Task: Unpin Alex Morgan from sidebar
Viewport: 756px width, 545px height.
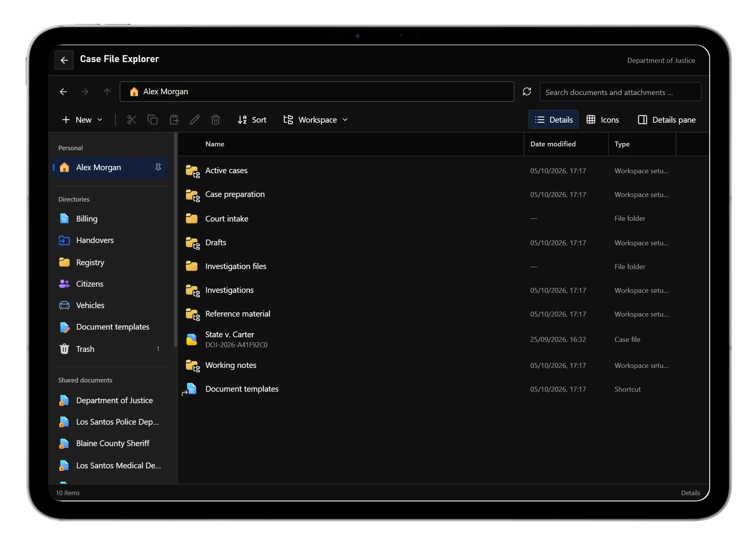Action: pyautogui.click(x=158, y=167)
